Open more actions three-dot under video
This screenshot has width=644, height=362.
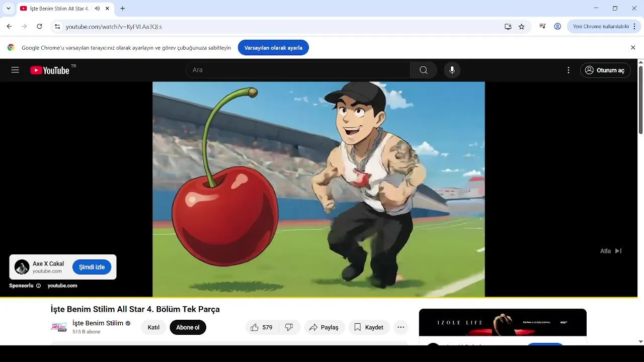pos(400,327)
